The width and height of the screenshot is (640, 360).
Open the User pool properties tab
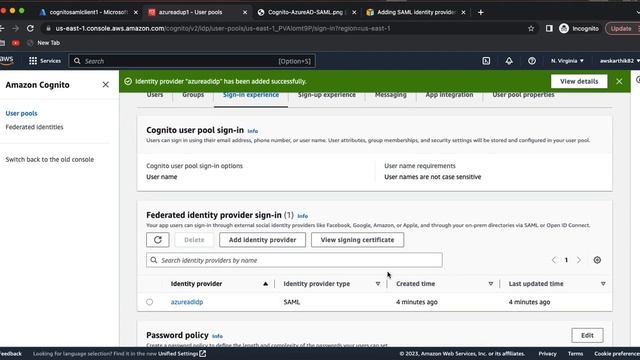523,95
